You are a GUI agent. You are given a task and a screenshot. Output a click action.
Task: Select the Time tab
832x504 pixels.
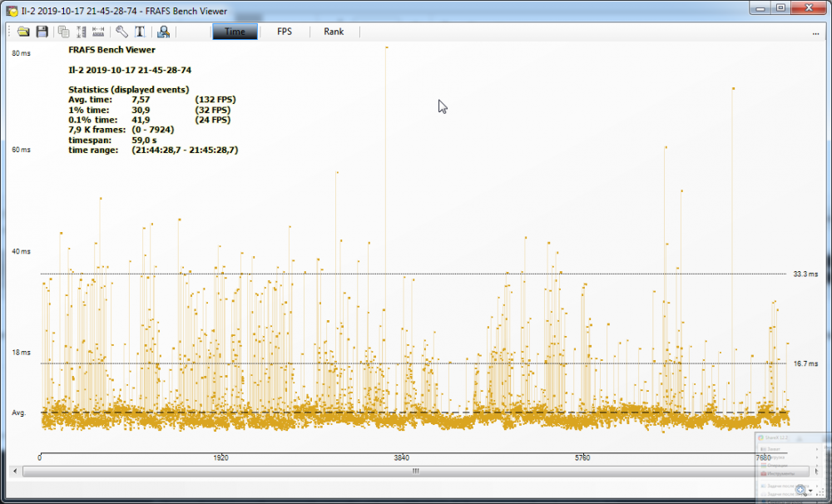point(235,31)
